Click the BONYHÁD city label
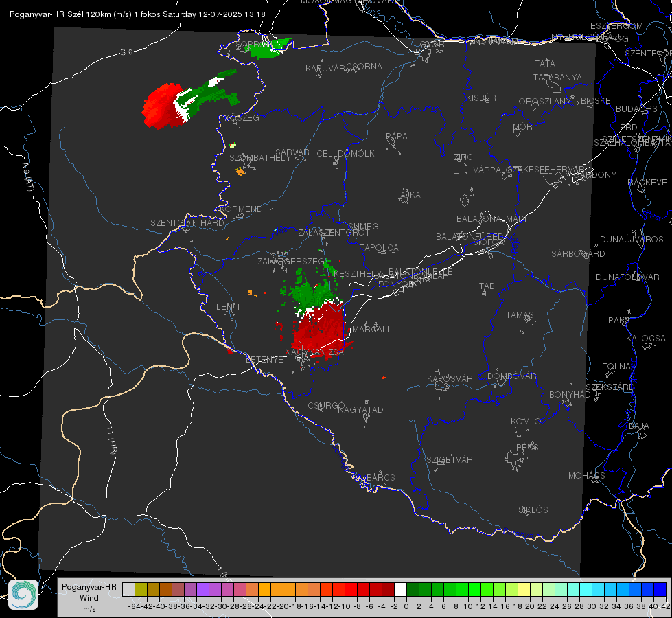 (570, 395)
